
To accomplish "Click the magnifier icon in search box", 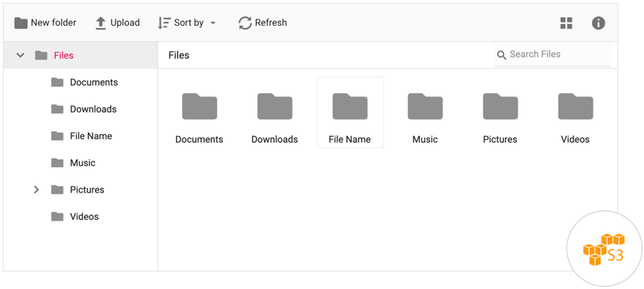I will click(x=501, y=55).
